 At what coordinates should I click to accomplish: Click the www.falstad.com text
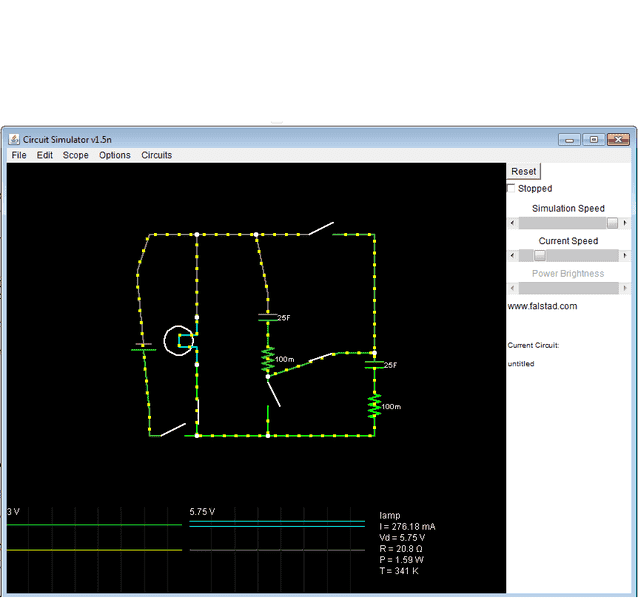click(x=542, y=306)
